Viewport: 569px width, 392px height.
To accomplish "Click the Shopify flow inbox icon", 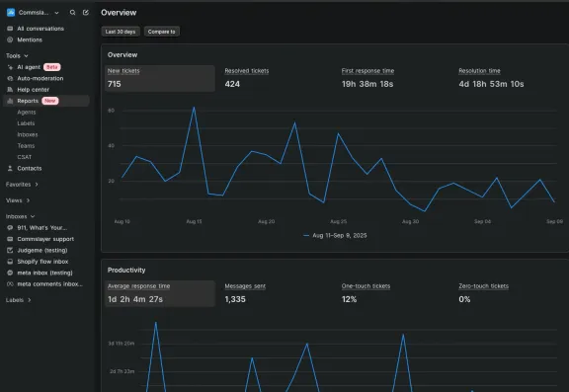I will click(10, 262).
